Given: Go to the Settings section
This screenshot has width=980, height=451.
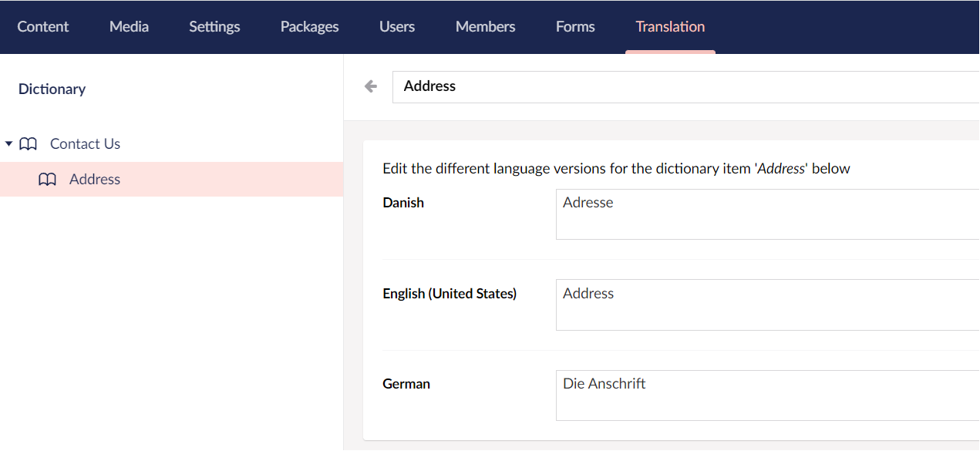Looking at the screenshot, I should tap(214, 27).
